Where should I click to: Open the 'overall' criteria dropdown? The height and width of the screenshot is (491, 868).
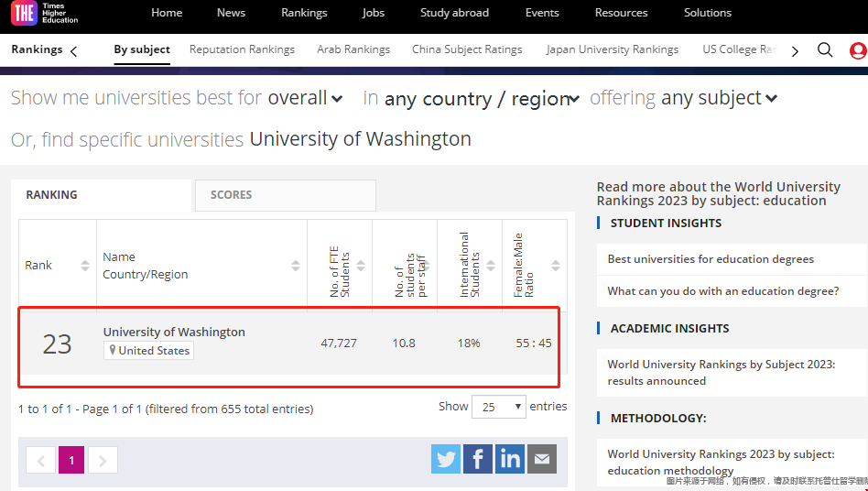point(306,98)
